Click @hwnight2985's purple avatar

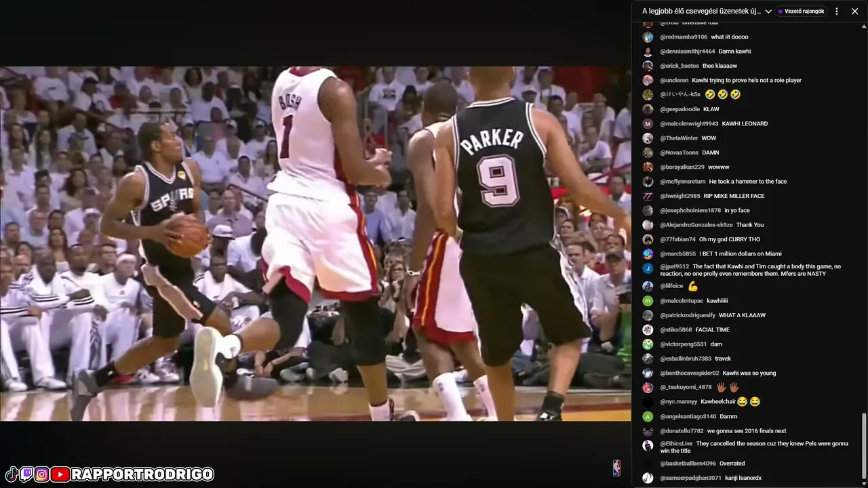coord(648,196)
